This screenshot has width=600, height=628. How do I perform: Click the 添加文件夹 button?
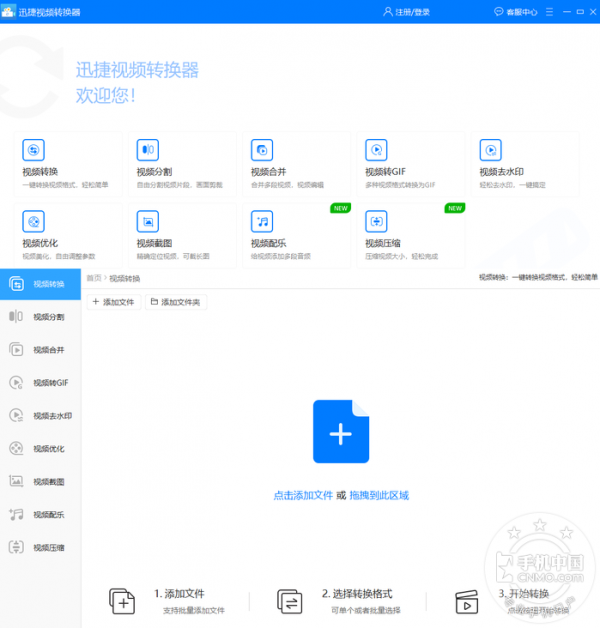176,302
